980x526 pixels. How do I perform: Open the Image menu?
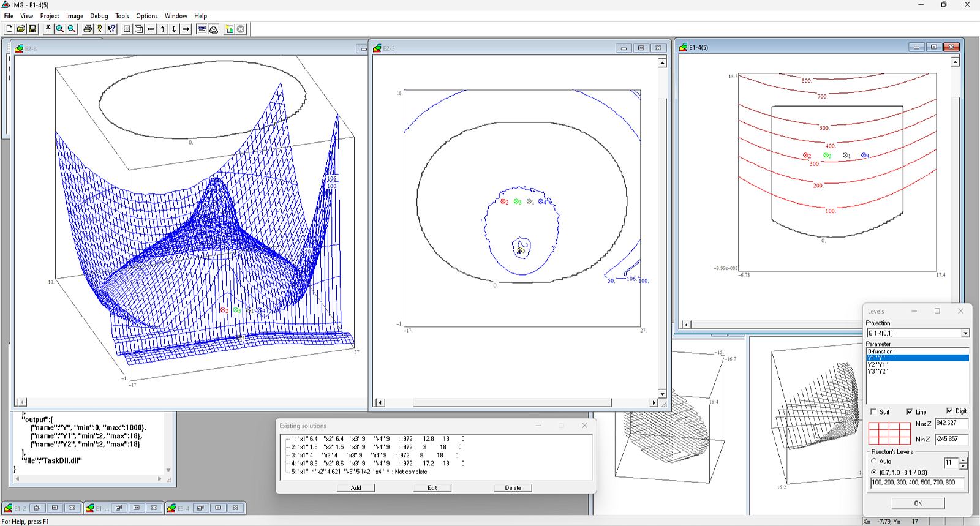[x=75, y=16]
